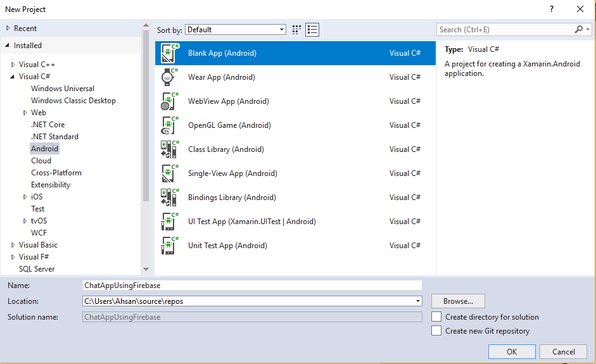Screen dimensions: 596x364
Task: Expand the Recent section
Action: pyautogui.click(x=8, y=28)
